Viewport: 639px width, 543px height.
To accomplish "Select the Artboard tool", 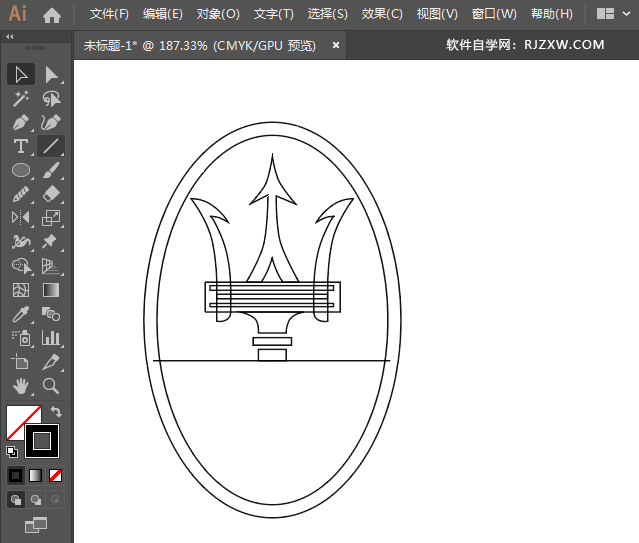I will pos(21,362).
